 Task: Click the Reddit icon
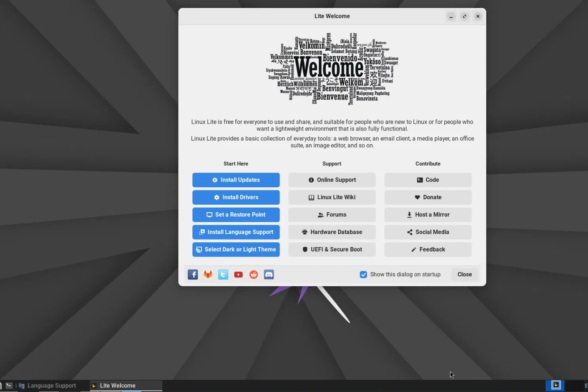click(253, 274)
